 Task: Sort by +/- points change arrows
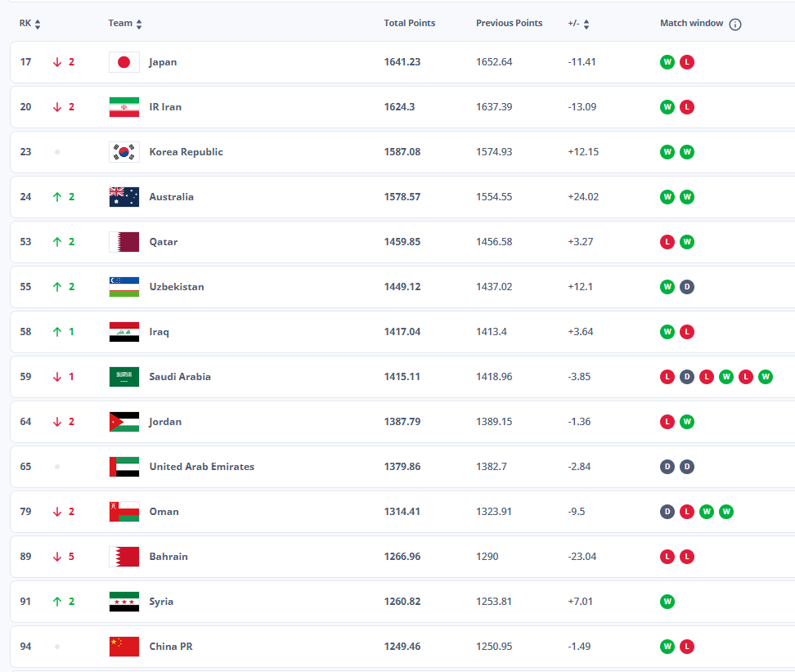pyautogui.click(x=586, y=25)
